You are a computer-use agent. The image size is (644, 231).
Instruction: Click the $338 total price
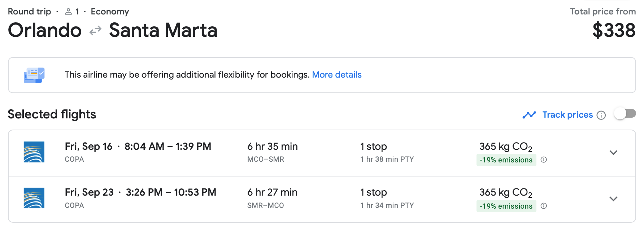click(x=614, y=30)
